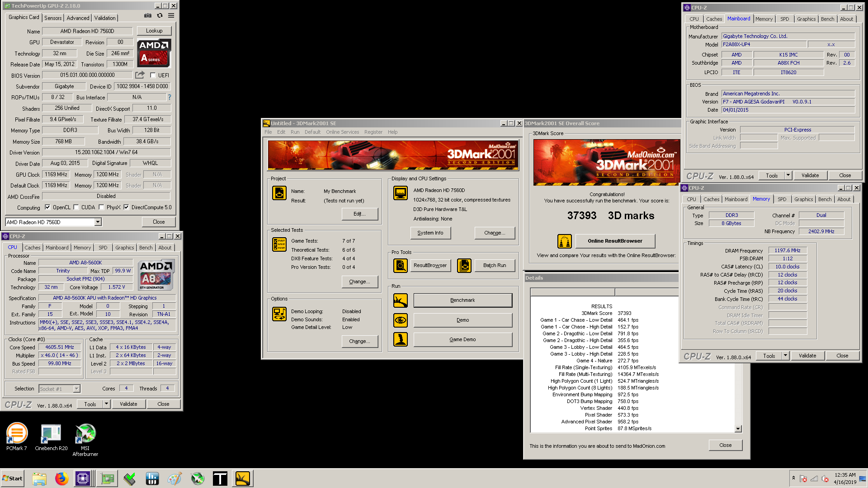Toggle the PhysX checkbox
The width and height of the screenshot is (868, 488).
tap(102, 207)
